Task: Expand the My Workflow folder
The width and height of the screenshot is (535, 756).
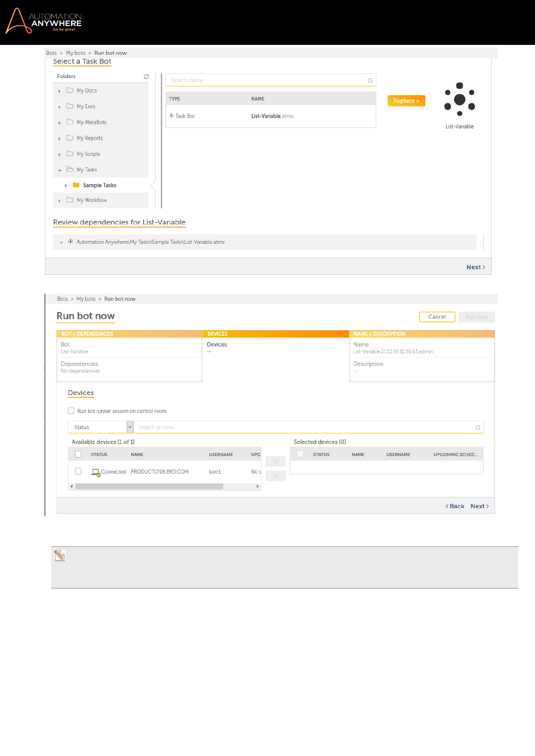Action: (59, 201)
